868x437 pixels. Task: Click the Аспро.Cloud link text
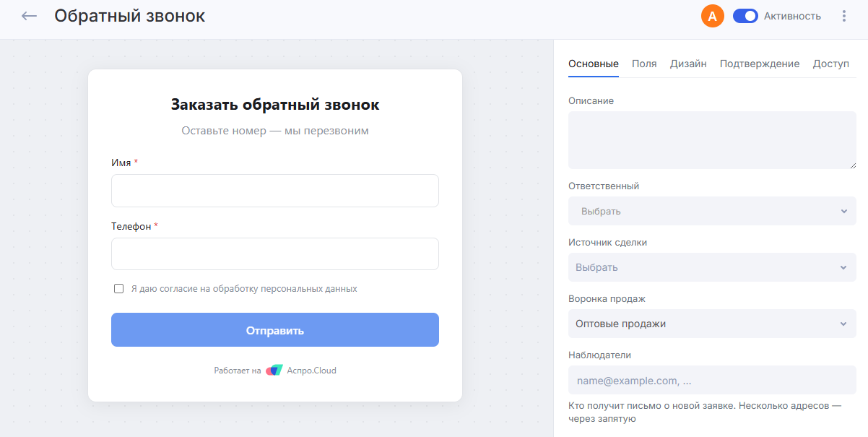point(311,371)
